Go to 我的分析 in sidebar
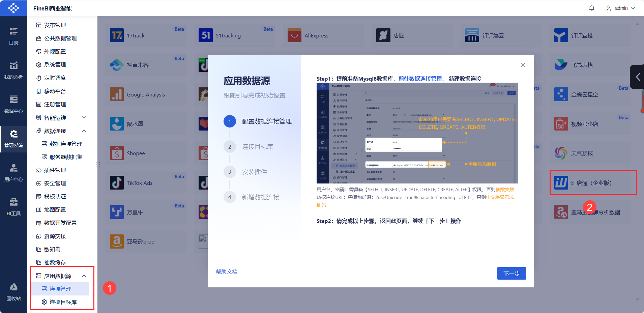The image size is (644, 313). (x=13, y=70)
